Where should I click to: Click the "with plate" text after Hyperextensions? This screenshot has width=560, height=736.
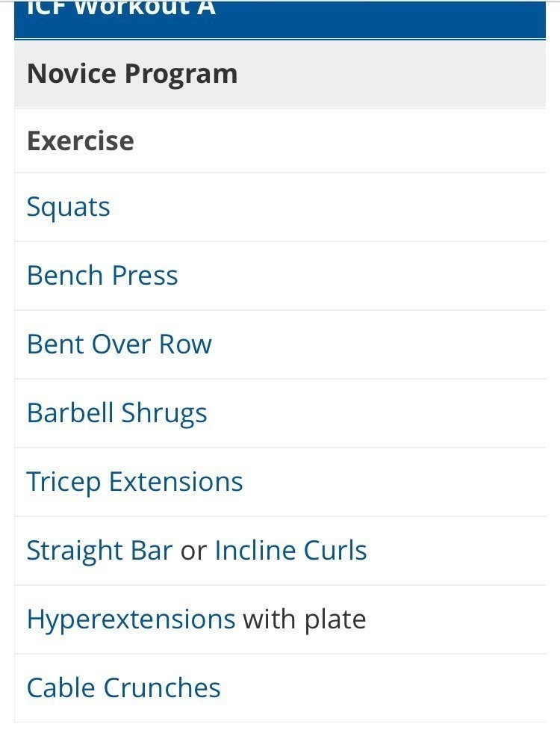click(x=305, y=619)
